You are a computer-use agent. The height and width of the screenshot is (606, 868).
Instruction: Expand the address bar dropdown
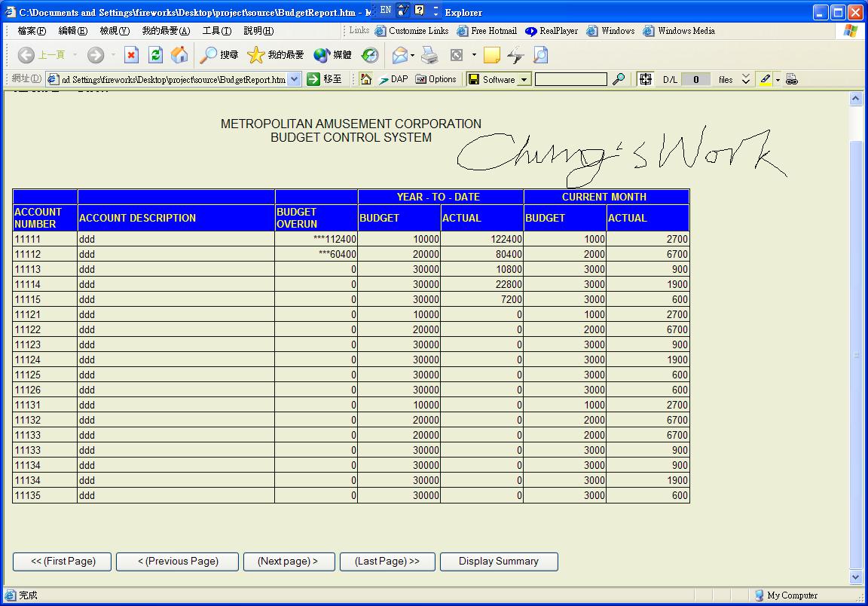click(x=295, y=79)
